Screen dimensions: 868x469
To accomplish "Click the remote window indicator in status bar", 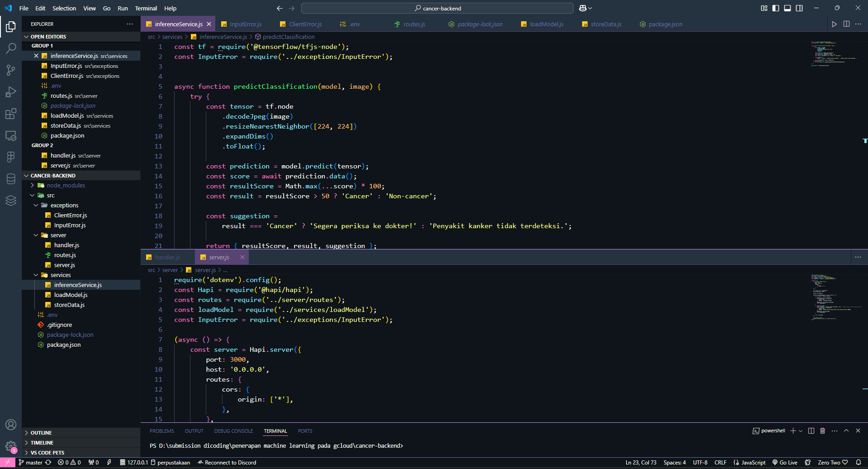I will 8,462.
